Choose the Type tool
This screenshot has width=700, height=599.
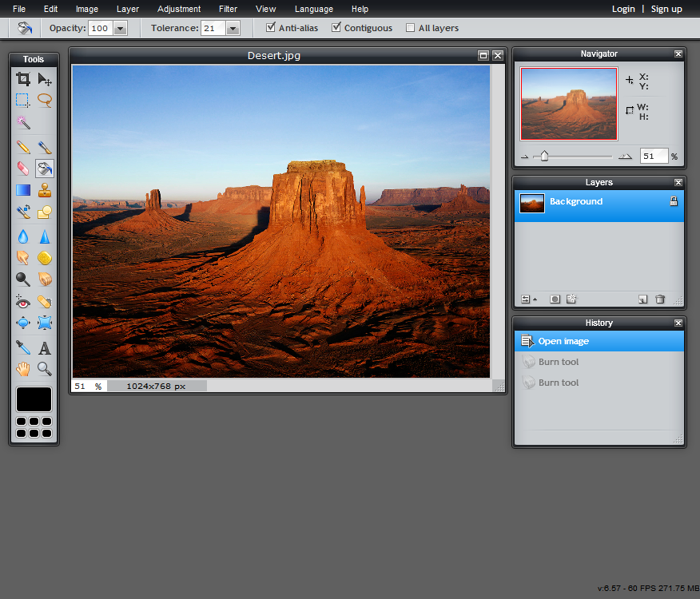pos(45,347)
